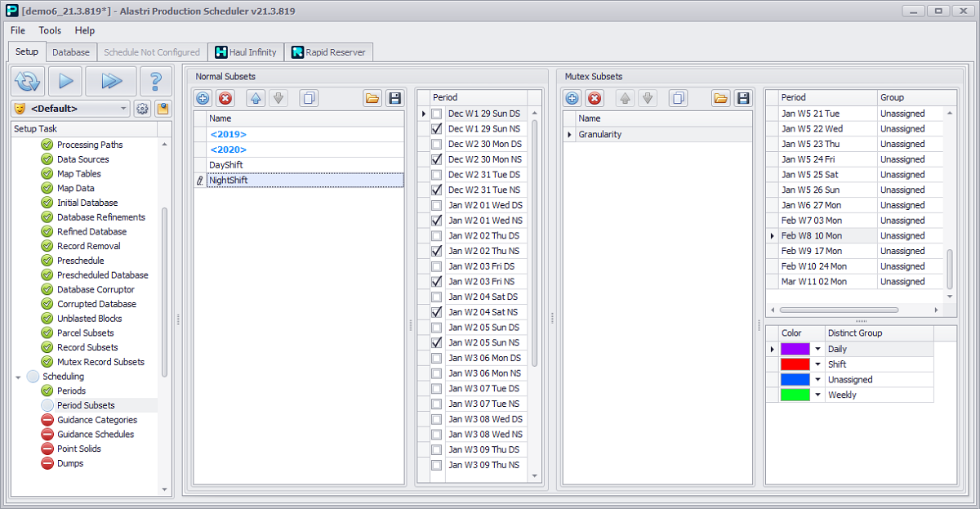
Task: Click the refresh/reset icon in Setup panel
Action: coord(27,81)
